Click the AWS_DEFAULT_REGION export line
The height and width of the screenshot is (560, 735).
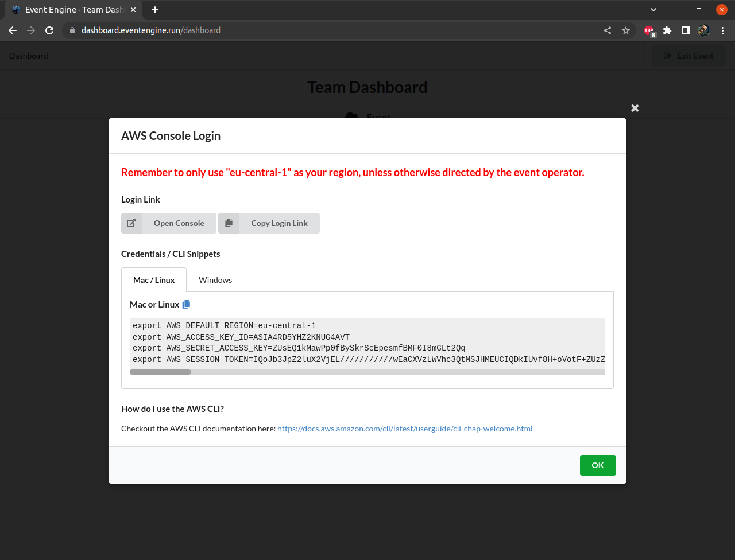pos(224,326)
